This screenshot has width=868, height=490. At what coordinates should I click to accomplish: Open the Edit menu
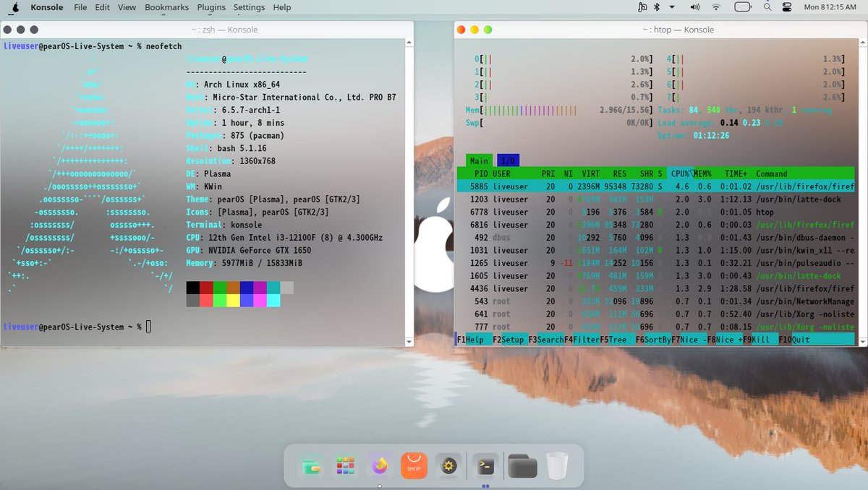(103, 7)
